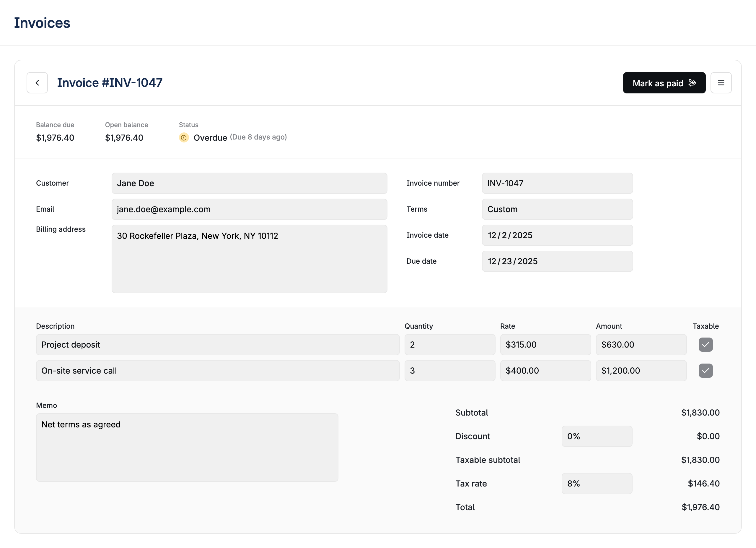Screen dimensions: 756x548
Task: Open the Terms Custom dropdown
Action: click(557, 209)
